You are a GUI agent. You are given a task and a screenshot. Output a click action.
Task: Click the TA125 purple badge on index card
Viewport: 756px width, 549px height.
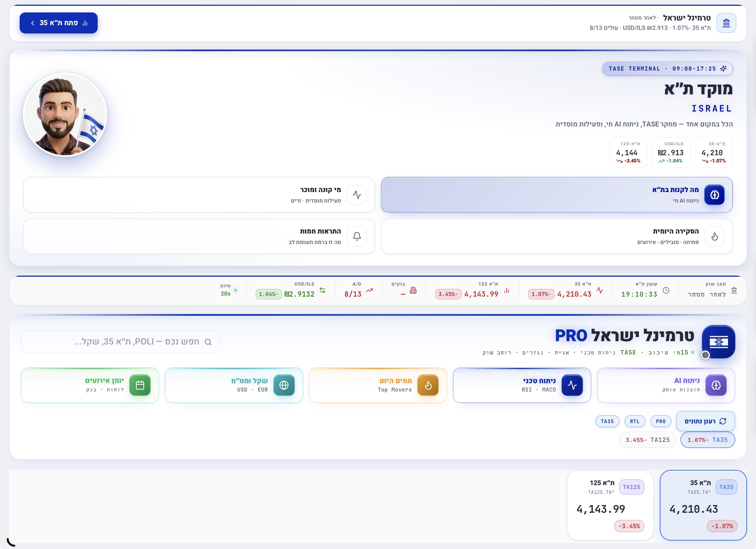(x=632, y=487)
